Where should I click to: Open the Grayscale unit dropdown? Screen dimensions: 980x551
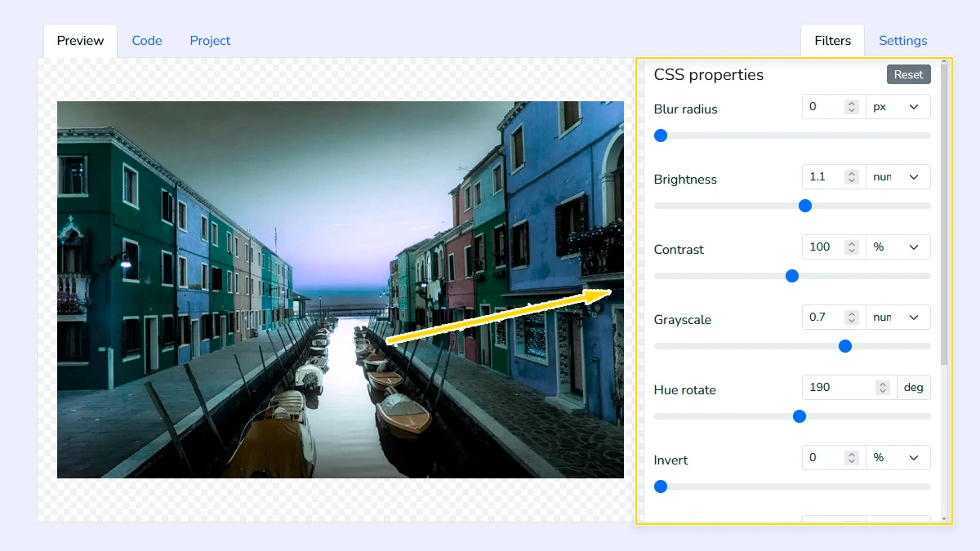coord(898,317)
